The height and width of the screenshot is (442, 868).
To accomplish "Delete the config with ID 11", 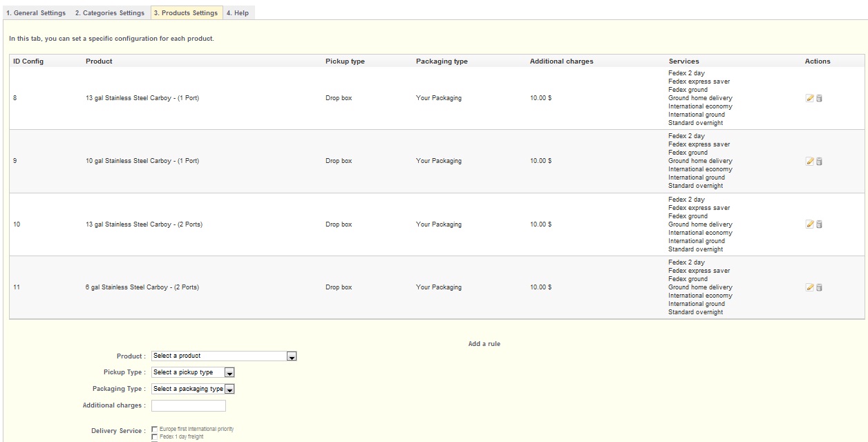I will 819,287.
